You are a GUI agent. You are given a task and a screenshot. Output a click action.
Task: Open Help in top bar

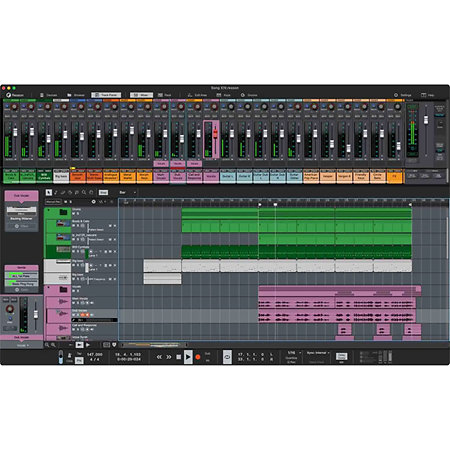428,95
